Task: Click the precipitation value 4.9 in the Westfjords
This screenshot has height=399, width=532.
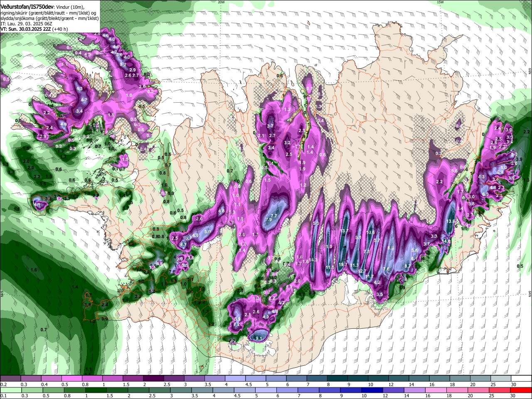Action: tap(64, 124)
